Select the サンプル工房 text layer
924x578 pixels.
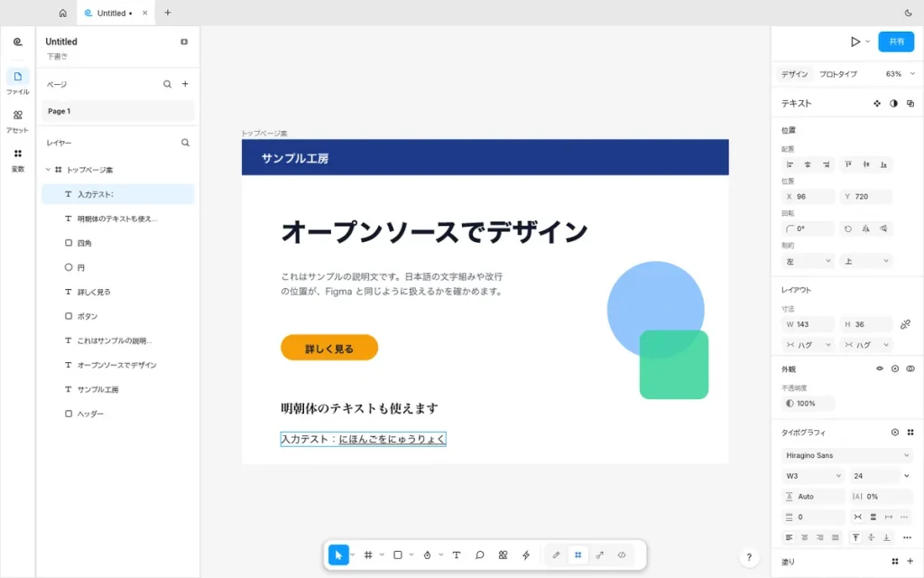(118, 389)
